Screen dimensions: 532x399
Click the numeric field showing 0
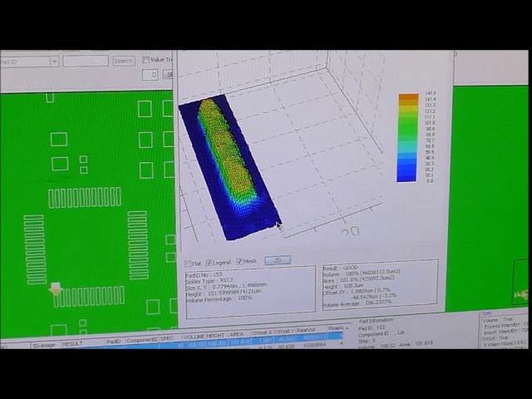tap(150, 75)
